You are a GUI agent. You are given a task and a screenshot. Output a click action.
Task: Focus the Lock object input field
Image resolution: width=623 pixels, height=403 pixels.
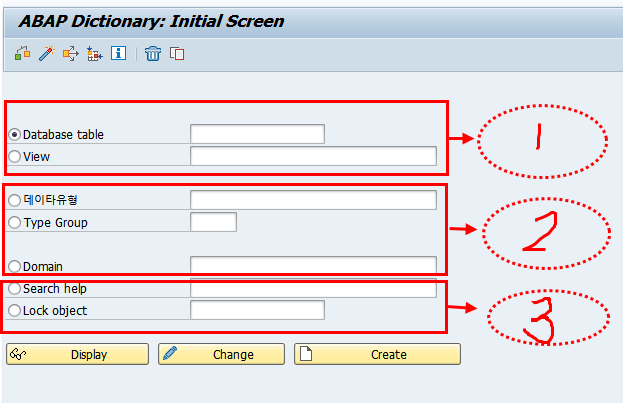[257, 310]
